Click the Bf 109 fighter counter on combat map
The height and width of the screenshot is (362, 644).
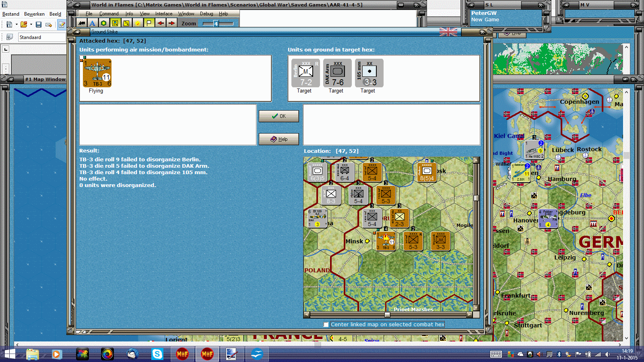coord(317,218)
